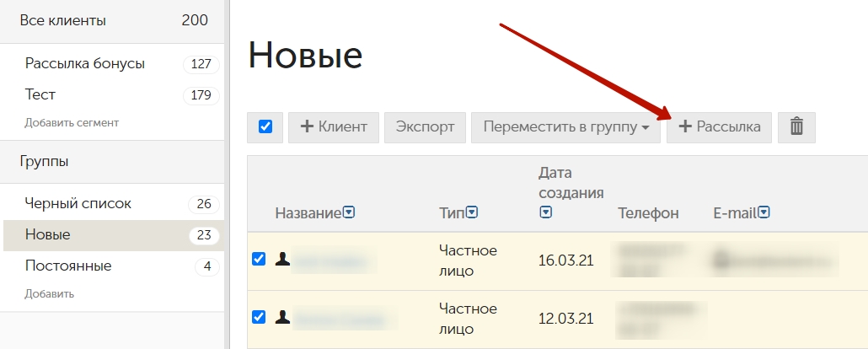Screen dimensions: 868x349
Task: Create a mailing with + Рассылка
Action: tap(719, 127)
